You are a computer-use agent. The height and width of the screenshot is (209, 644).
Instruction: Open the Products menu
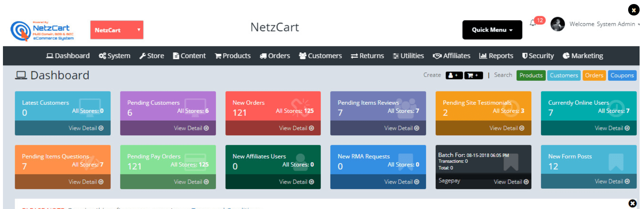(x=233, y=56)
